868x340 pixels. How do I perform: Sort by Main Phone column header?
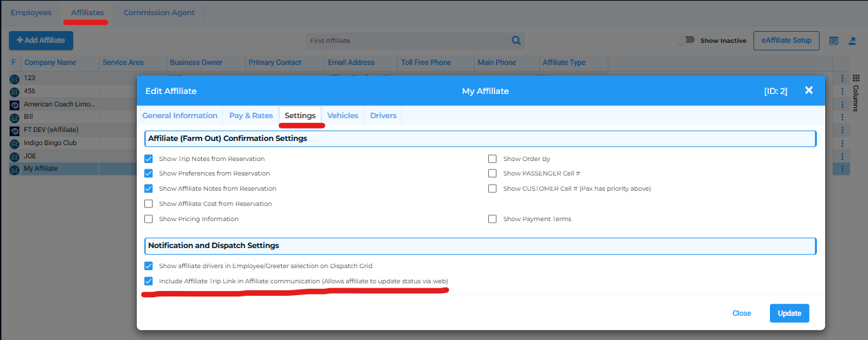click(x=496, y=62)
